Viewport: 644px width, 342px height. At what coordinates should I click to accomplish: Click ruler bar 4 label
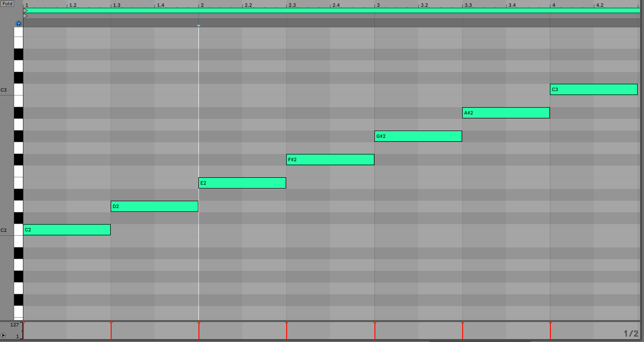(553, 5)
